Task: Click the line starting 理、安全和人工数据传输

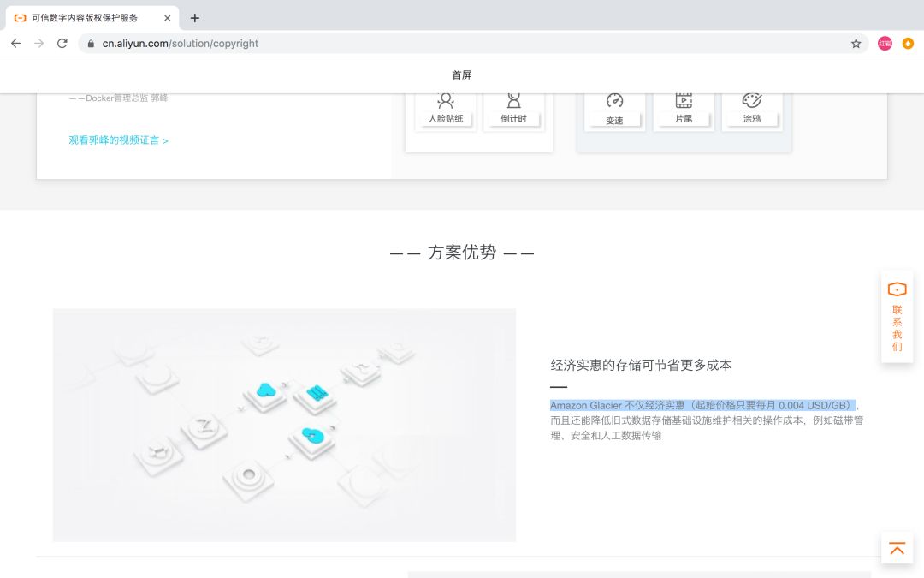Action: (606, 435)
